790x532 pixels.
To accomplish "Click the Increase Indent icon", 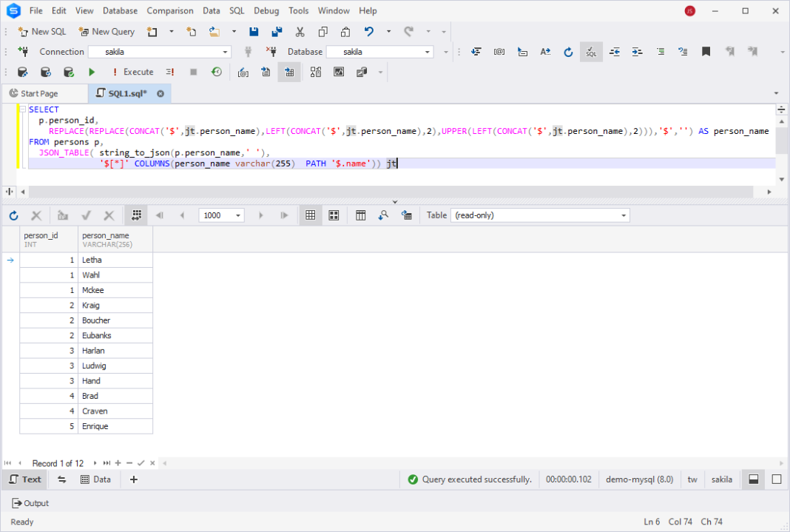I will 637,52.
